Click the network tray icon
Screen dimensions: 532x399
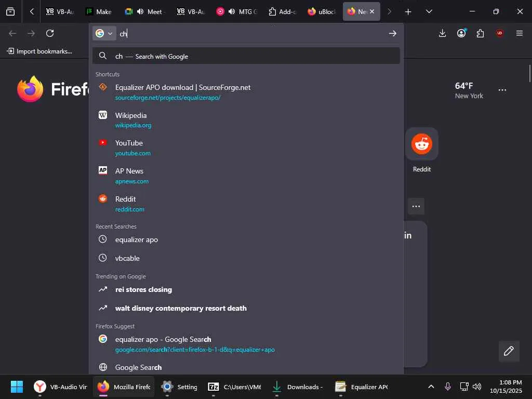click(464, 387)
